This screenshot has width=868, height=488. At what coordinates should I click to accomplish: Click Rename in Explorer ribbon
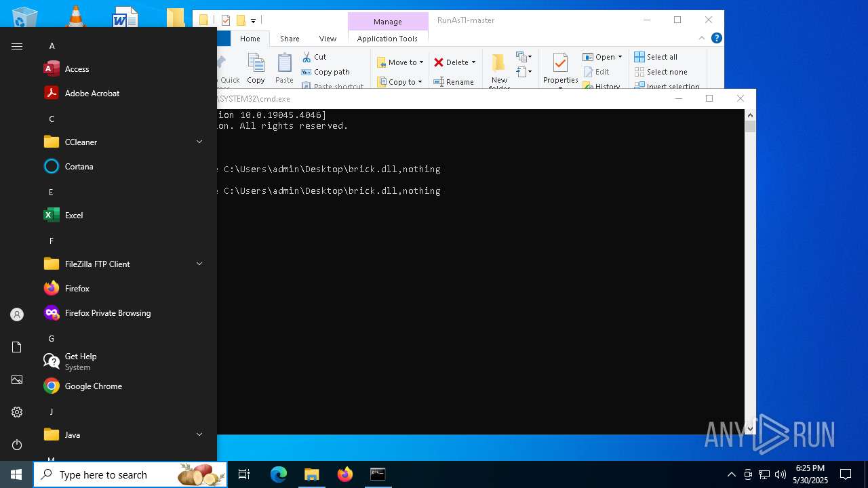tap(454, 82)
